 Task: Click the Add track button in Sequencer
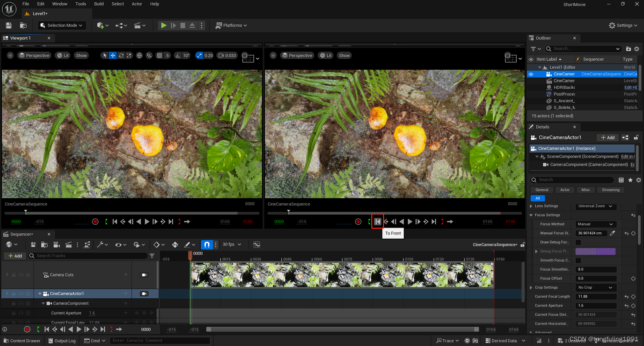click(15, 256)
